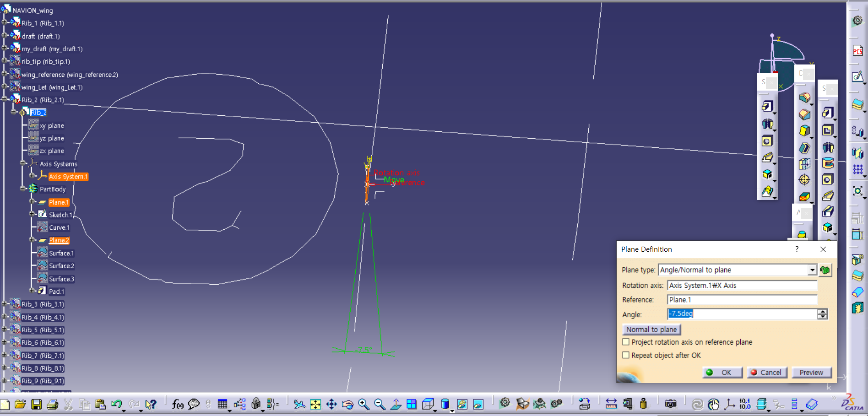The image size is (868, 416).
Task: Select the Groove tool
Action: pyautogui.click(x=827, y=163)
